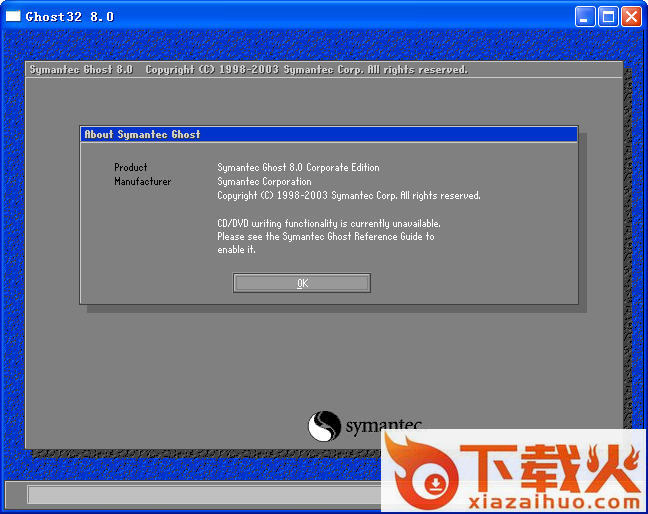Close the Ghost32 8.0 window
648x514 pixels.
631,17
